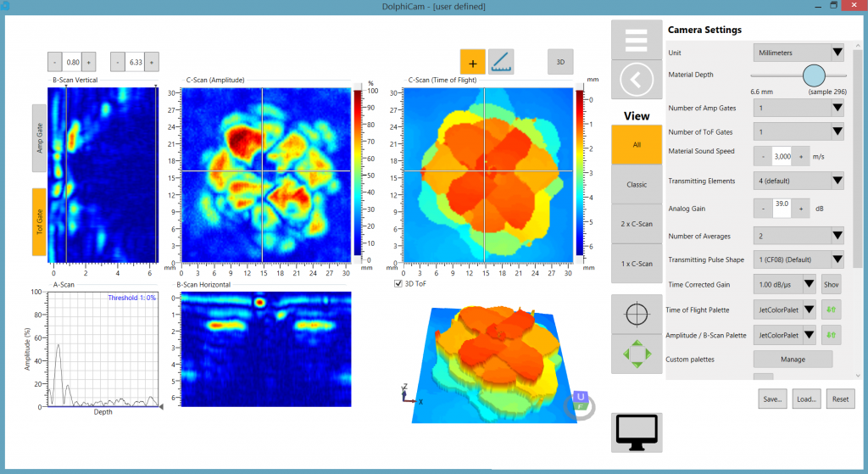Click the B-Scan Horizontal image

pyautogui.click(x=266, y=349)
